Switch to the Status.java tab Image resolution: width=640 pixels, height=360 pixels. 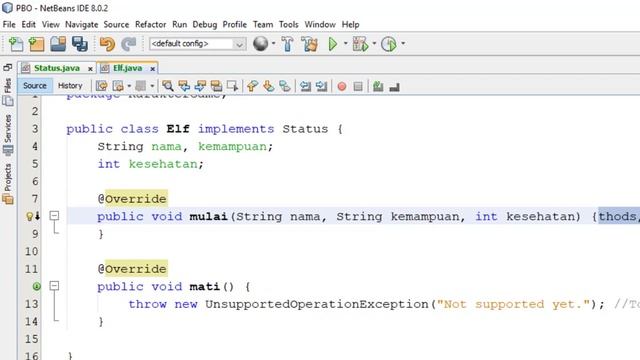point(57,68)
